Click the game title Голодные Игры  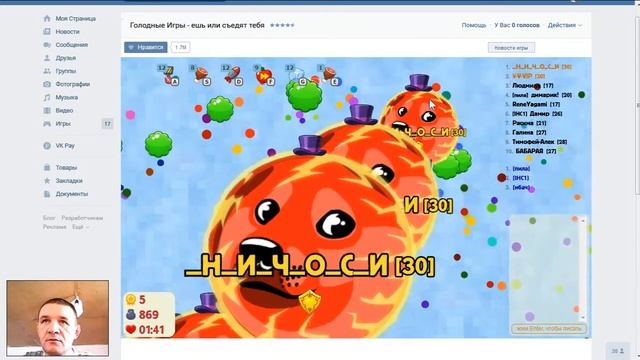pyautogui.click(x=197, y=25)
